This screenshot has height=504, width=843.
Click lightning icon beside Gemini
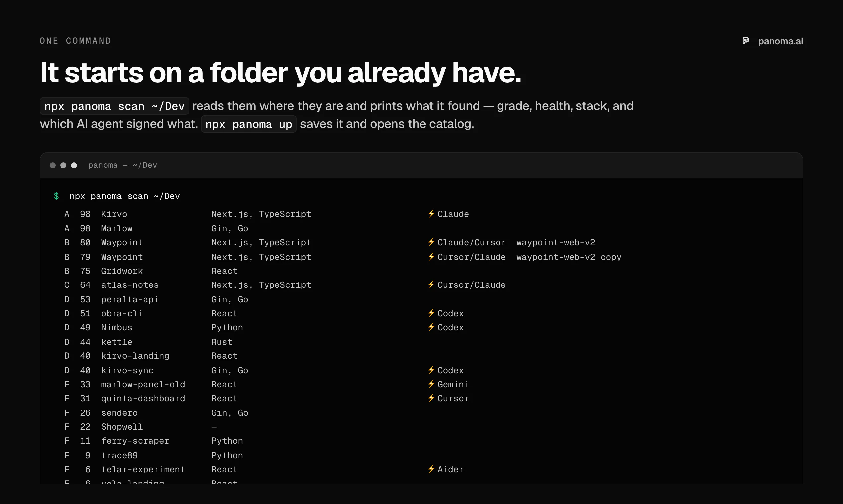coord(431,384)
